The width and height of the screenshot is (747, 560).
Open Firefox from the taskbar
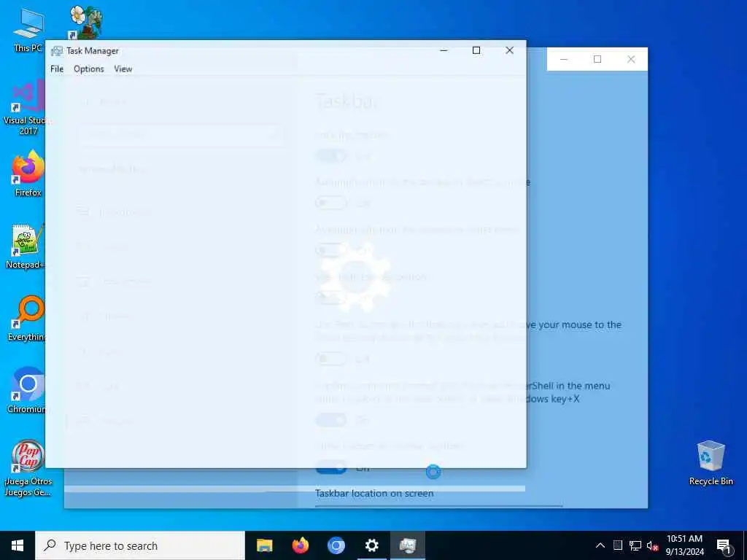point(300,545)
